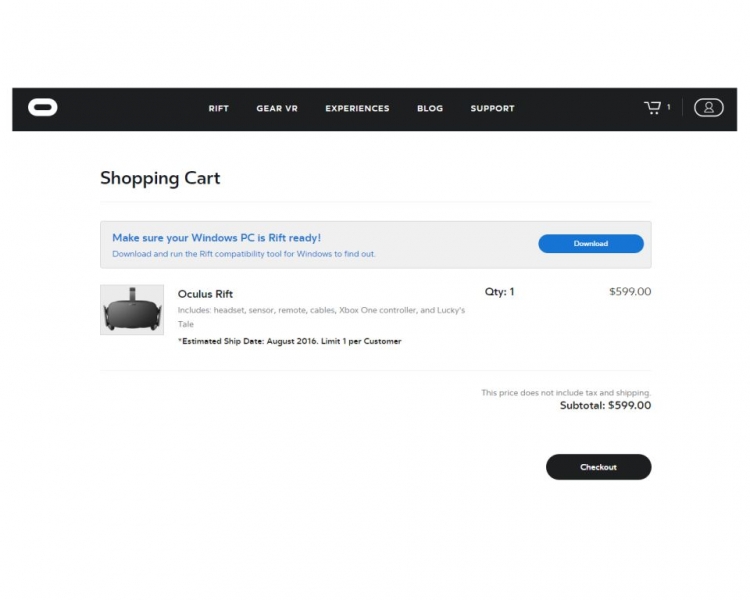Screen dimensions: 750x600
Task: Navigate to the Experiences page
Action: click(357, 109)
